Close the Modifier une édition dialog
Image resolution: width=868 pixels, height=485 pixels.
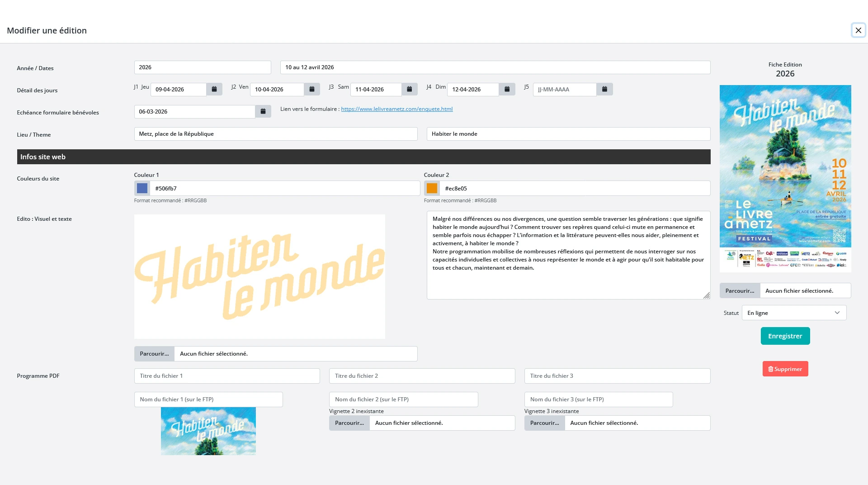858,30
